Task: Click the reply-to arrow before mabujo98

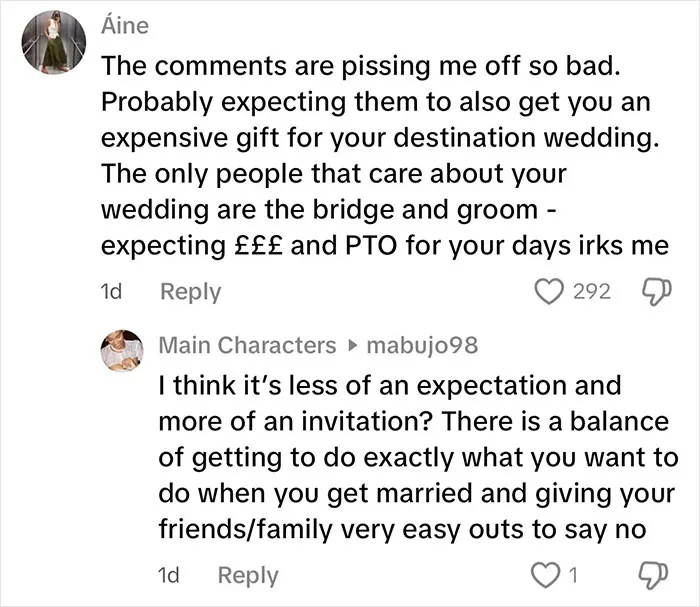Action: tap(352, 345)
